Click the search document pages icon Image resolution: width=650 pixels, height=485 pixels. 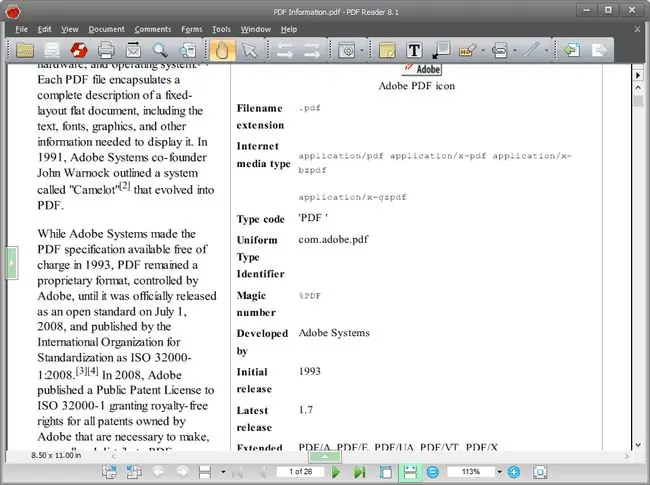click(x=187, y=50)
